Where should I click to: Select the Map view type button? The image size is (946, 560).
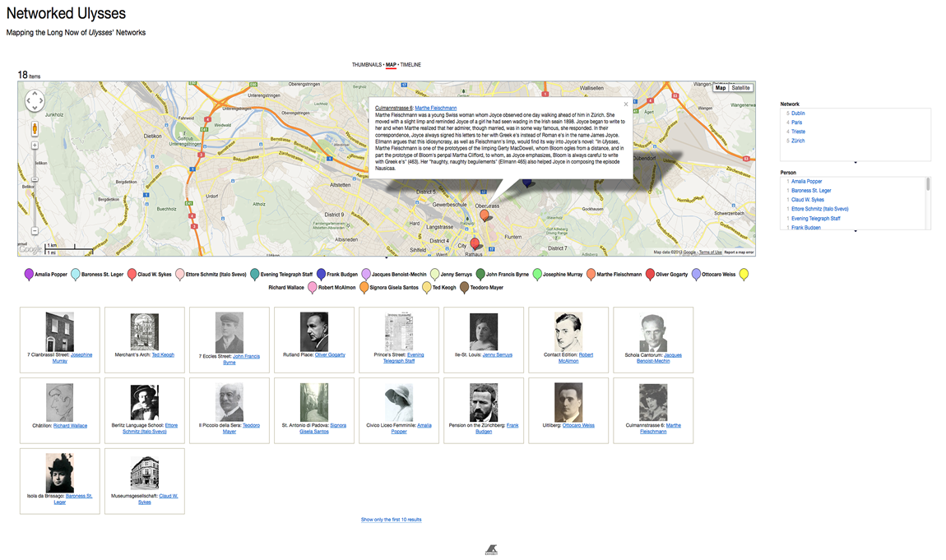tap(721, 88)
